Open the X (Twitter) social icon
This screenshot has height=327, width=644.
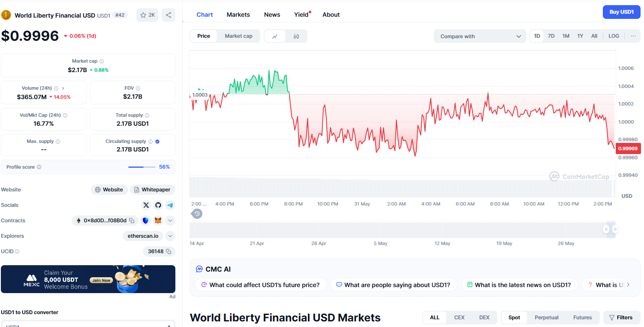146,205
